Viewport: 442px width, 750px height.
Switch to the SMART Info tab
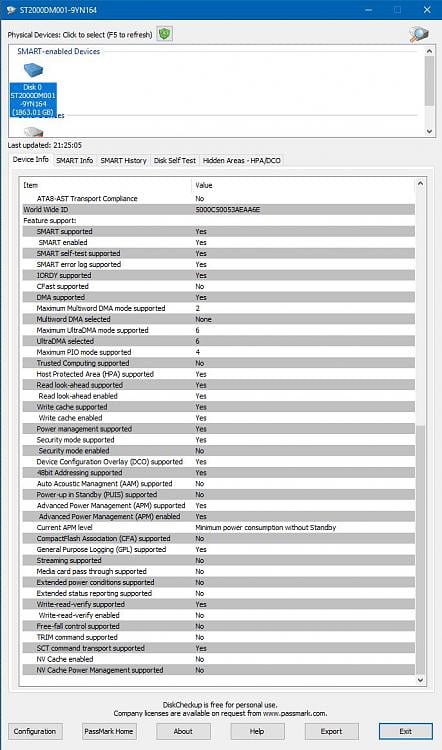[x=75, y=161]
